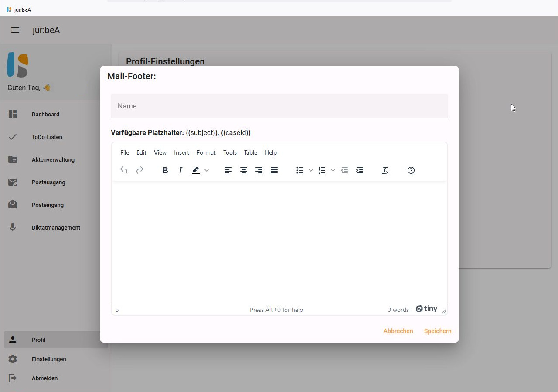Viewport: 558px width, 392px height.
Task: Open Einstellungen in sidebar
Action: click(56, 359)
